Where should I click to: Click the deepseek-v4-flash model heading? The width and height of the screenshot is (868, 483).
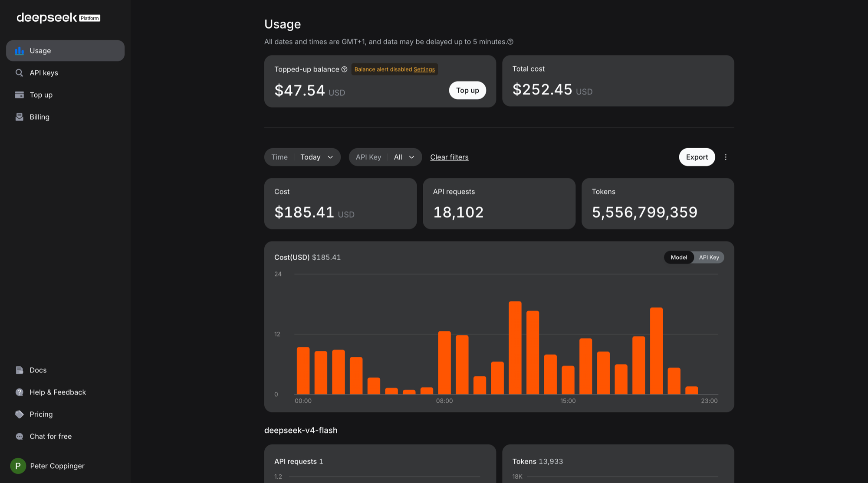pos(301,431)
